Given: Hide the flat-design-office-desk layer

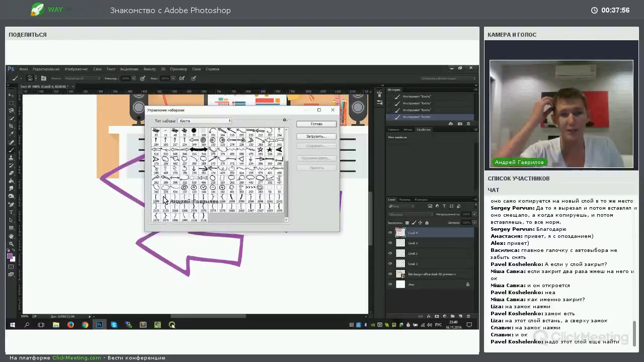Looking at the screenshot, I should 390,274.
